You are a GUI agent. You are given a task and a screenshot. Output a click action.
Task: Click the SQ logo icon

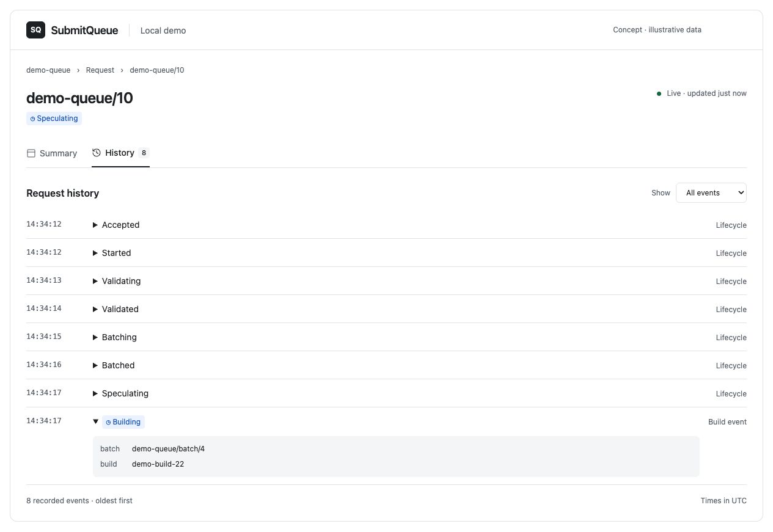coord(35,30)
